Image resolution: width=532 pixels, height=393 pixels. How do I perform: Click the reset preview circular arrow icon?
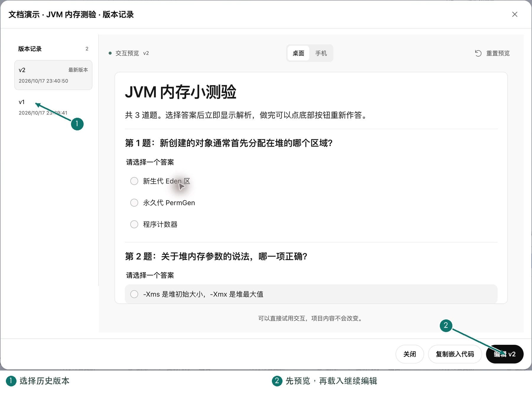[478, 53]
